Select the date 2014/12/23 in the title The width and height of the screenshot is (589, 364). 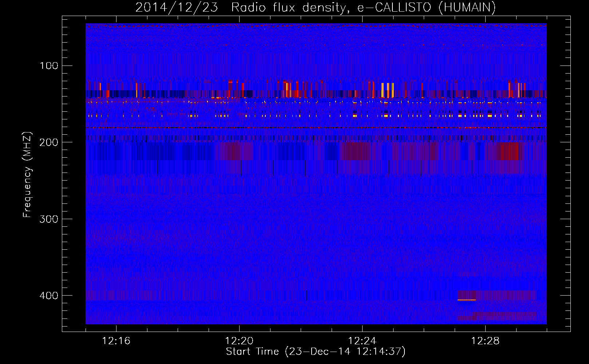[177, 7]
